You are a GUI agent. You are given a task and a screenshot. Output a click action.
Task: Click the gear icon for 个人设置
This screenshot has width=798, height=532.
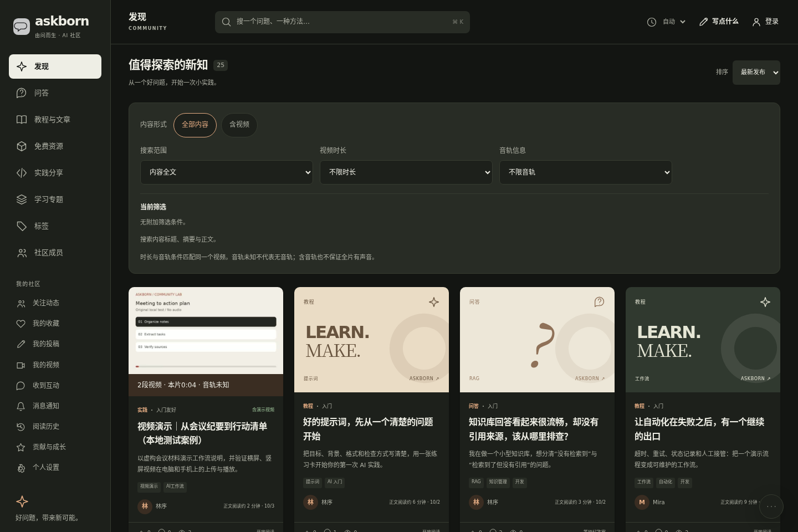tap(21, 468)
